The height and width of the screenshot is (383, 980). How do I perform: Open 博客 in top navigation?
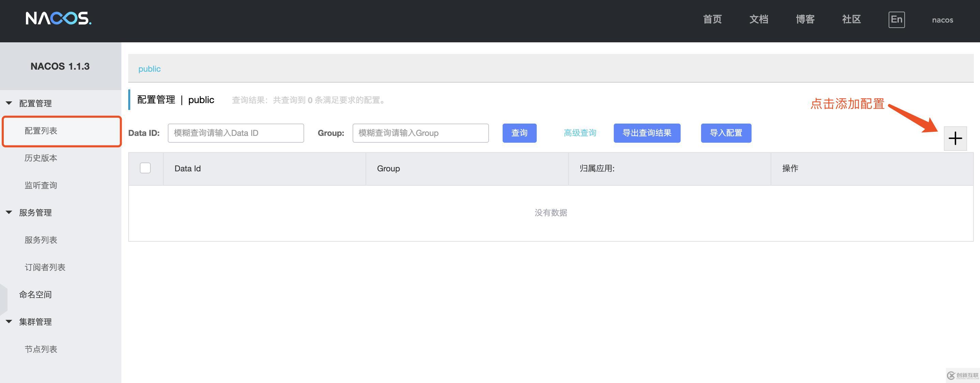coord(805,19)
